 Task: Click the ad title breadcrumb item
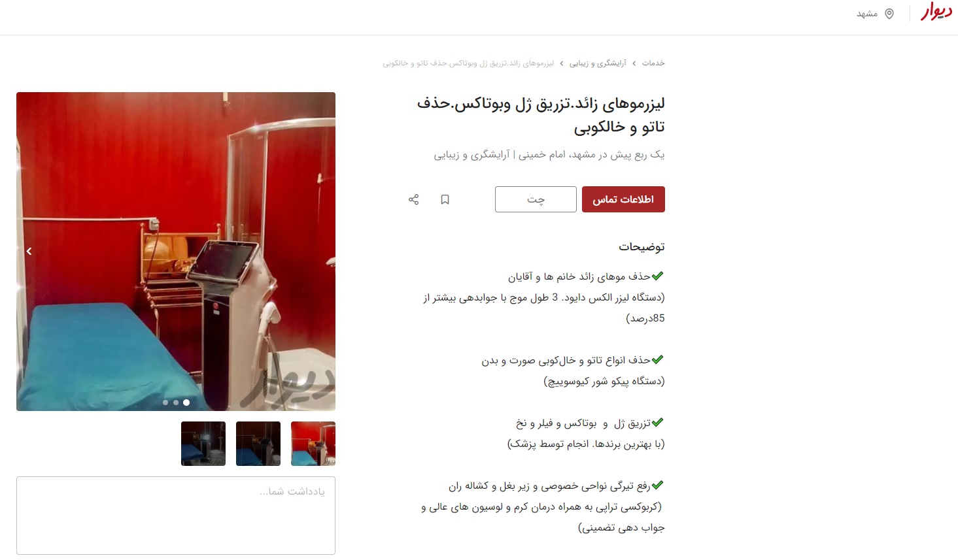pyautogui.click(x=468, y=63)
